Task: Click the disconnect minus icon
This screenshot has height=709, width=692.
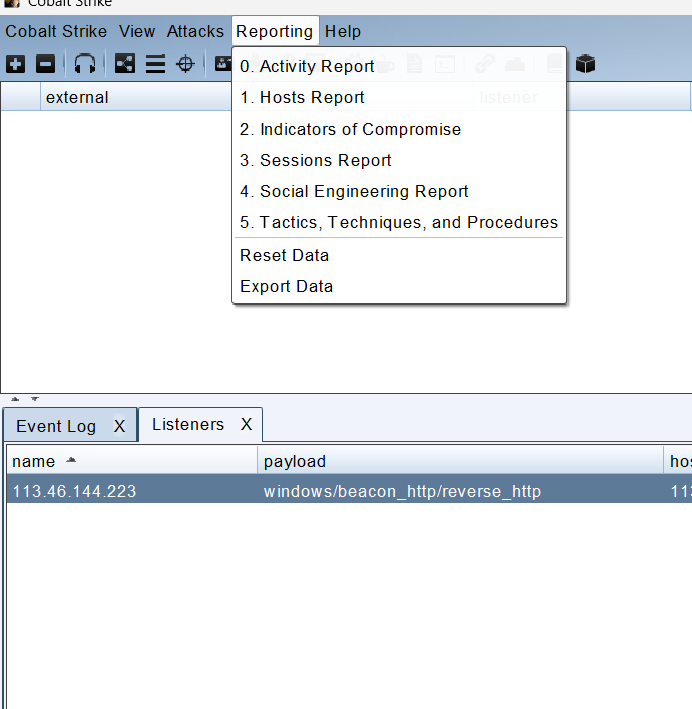Action: (x=45, y=64)
